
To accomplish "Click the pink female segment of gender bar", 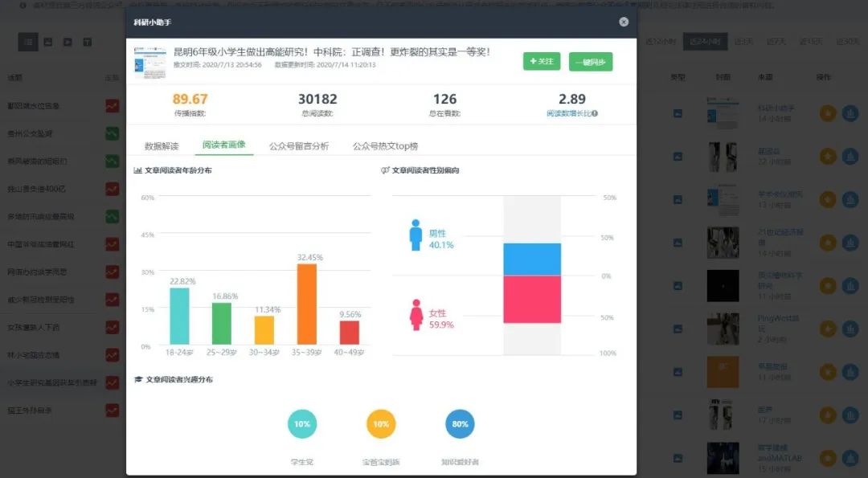I will point(532,300).
